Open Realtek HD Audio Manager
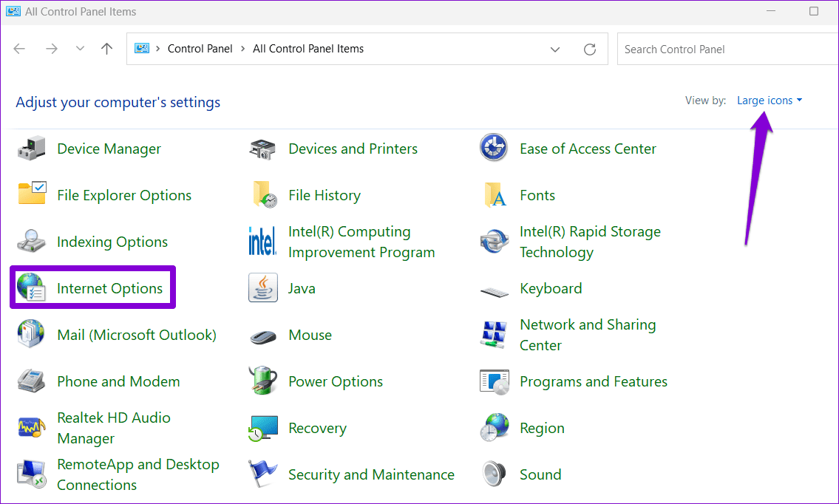The image size is (839, 504). (x=114, y=428)
